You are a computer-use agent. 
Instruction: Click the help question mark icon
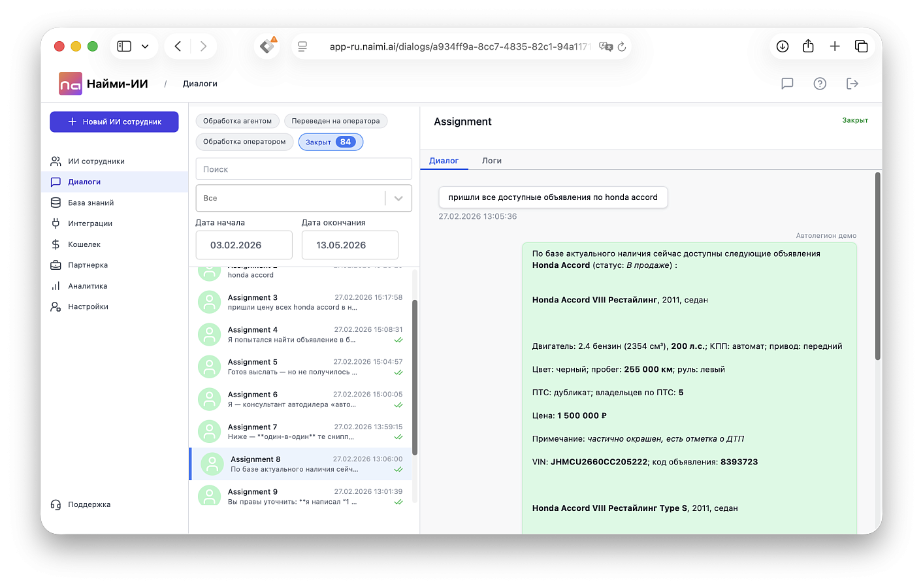tap(820, 84)
